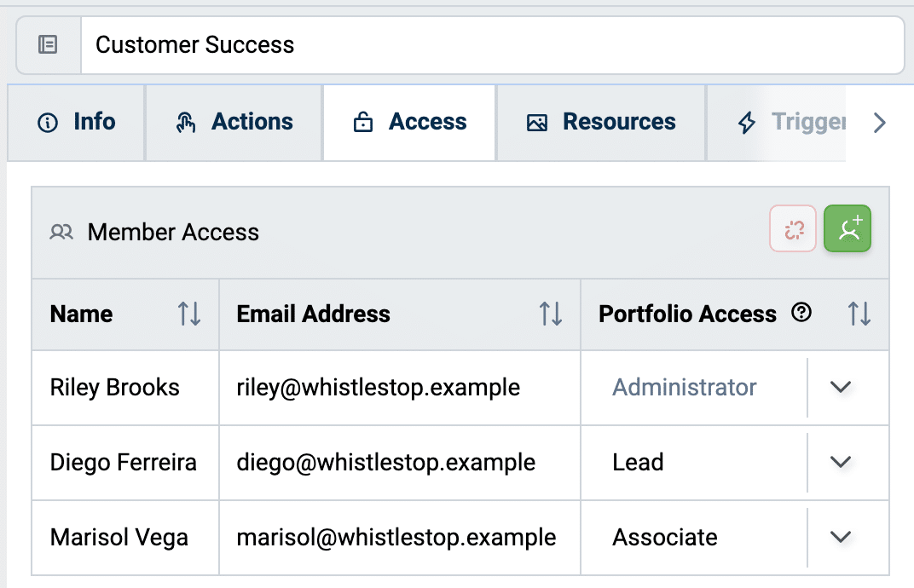The image size is (914, 588).
Task: Click diego@whistlestop.example email cell
Action: point(400,462)
